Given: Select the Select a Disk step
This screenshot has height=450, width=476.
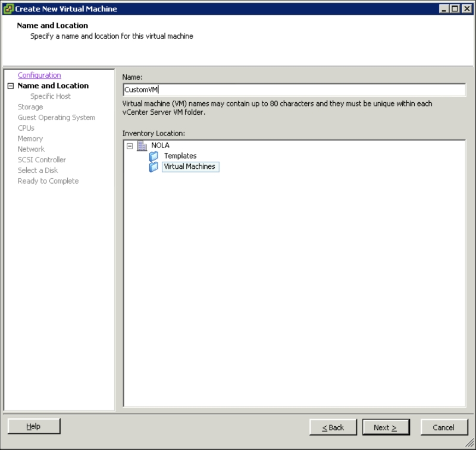Looking at the screenshot, I should (38, 171).
